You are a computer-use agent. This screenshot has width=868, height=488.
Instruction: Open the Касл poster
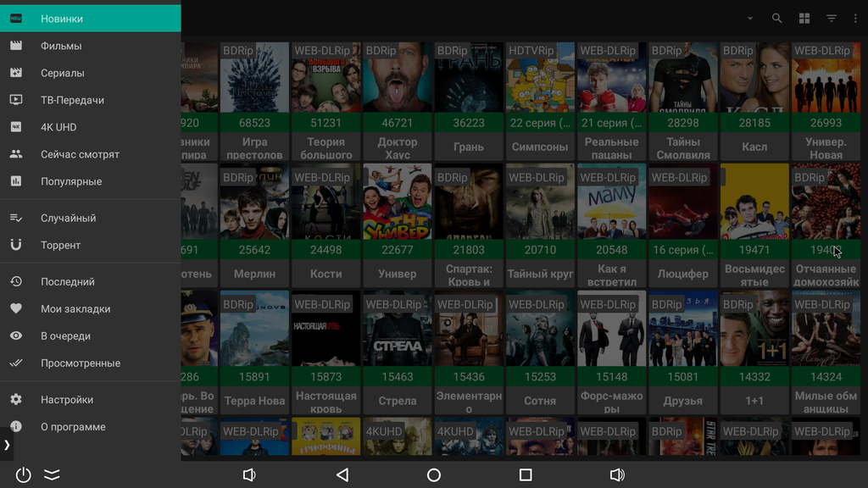754,77
